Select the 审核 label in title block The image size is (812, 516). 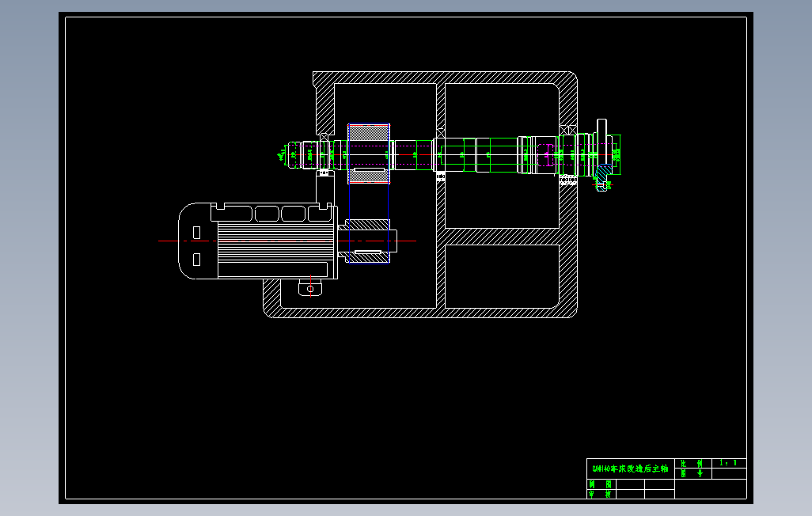600,494
